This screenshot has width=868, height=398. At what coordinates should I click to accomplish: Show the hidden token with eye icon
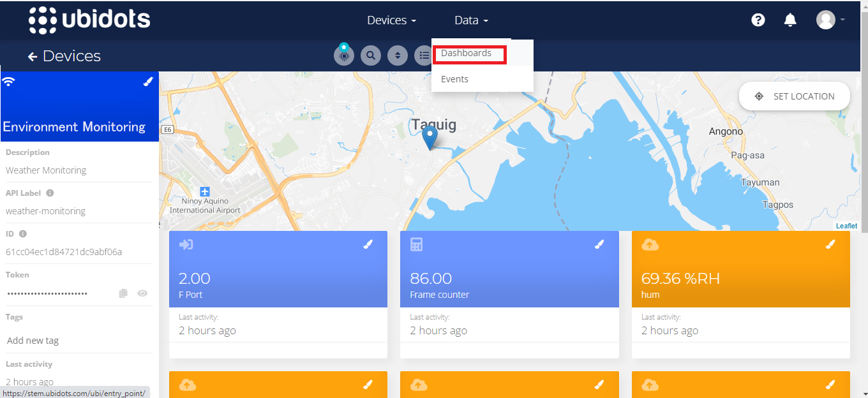pyautogui.click(x=142, y=293)
